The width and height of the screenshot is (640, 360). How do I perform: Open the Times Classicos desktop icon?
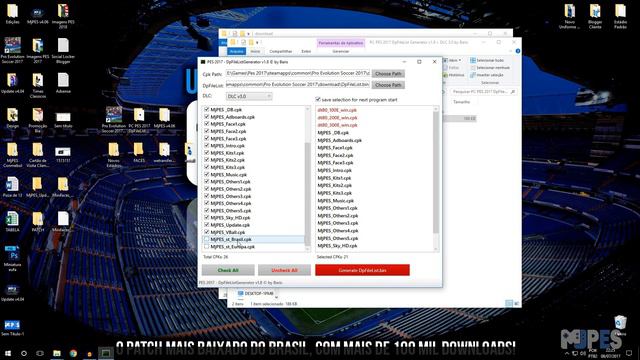pos(38,85)
